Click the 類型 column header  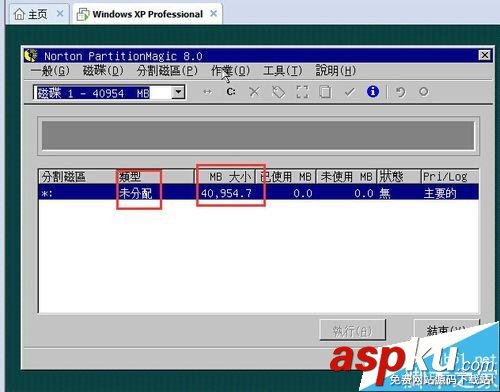click(155, 176)
